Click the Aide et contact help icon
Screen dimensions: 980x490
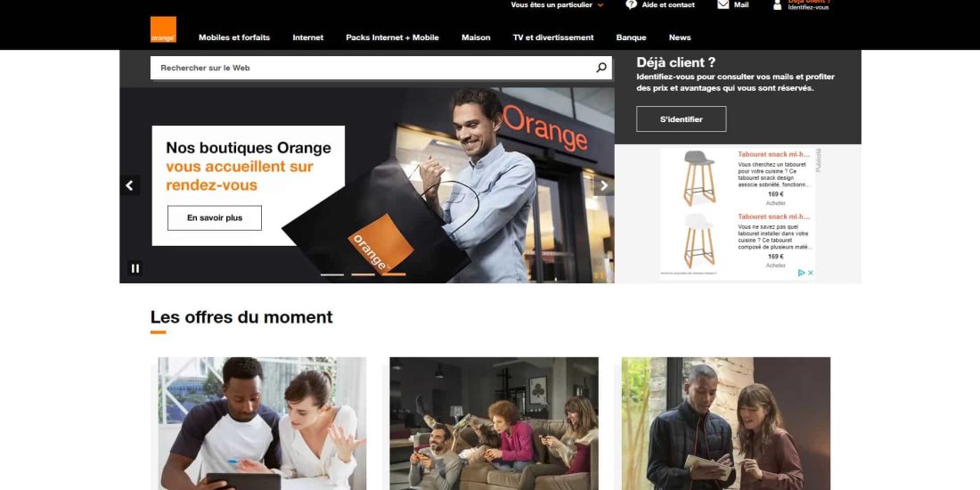tap(632, 4)
